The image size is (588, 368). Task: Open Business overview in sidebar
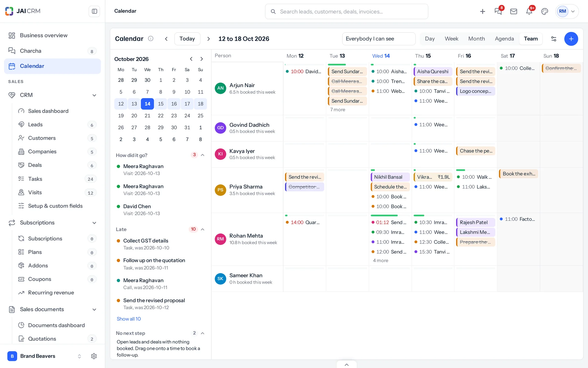tap(52, 36)
